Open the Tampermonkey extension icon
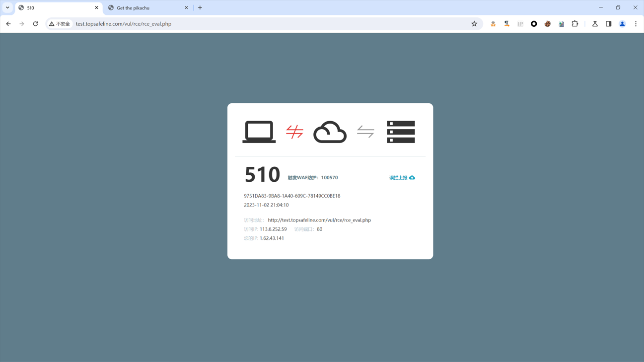Image resolution: width=644 pixels, height=362 pixels. pyautogui.click(x=493, y=23)
